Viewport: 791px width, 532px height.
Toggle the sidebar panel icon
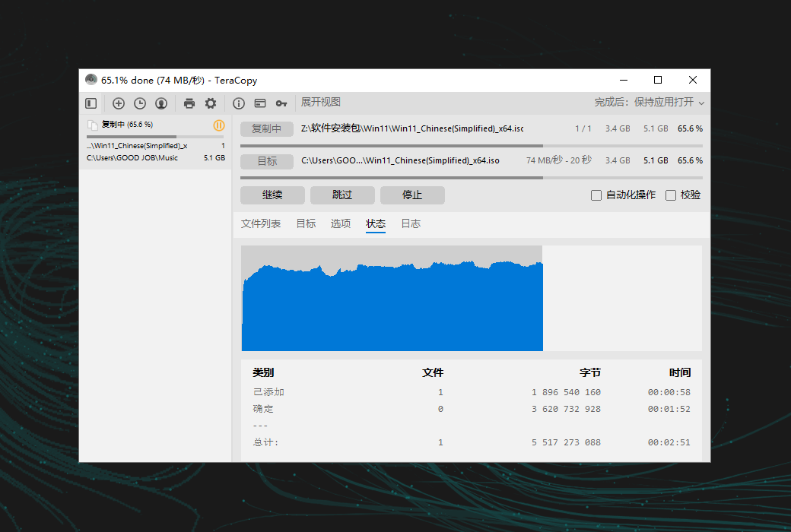tap(91, 103)
